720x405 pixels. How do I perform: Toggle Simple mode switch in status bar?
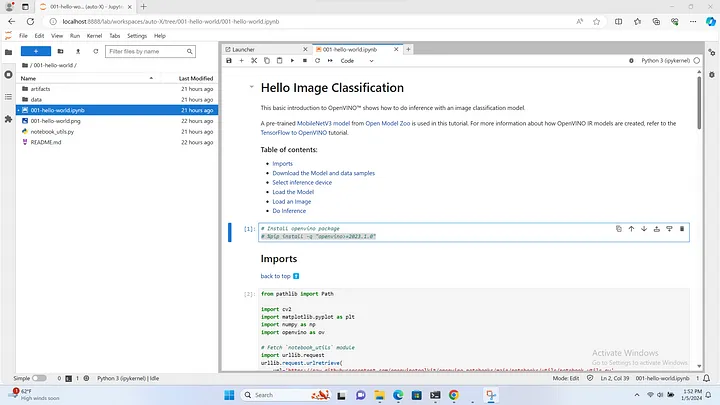[x=39, y=379]
